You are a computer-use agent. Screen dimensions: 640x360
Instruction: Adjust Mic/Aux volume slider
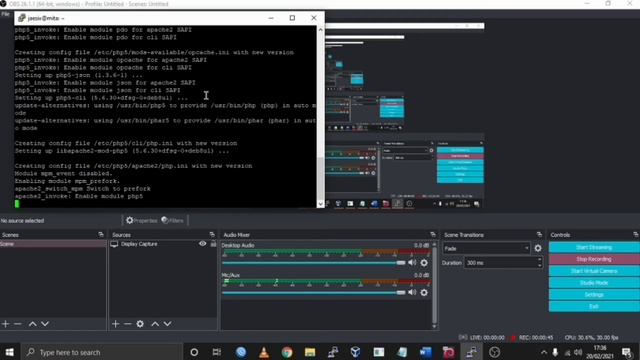click(313, 293)
